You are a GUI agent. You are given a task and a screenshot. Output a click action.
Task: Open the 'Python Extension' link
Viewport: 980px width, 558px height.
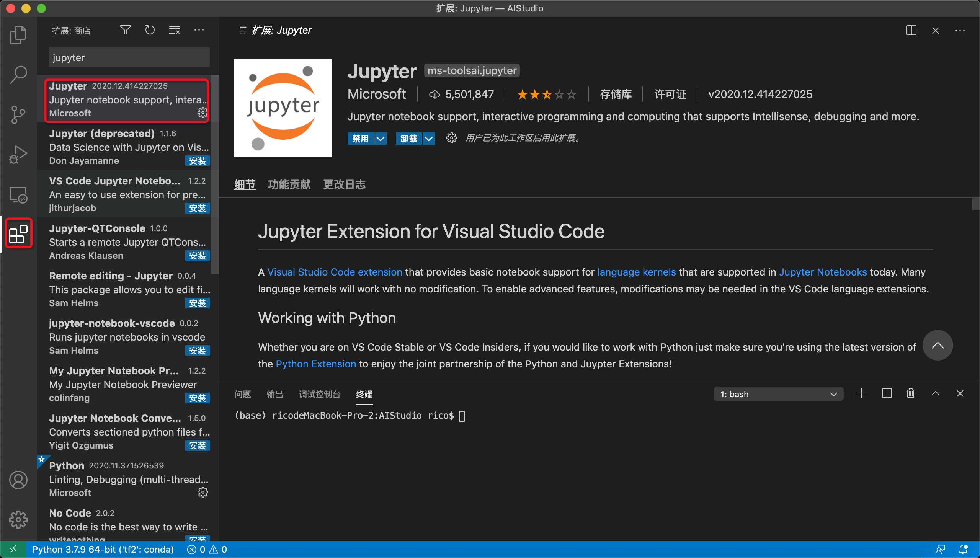click(x=316, y=364)
